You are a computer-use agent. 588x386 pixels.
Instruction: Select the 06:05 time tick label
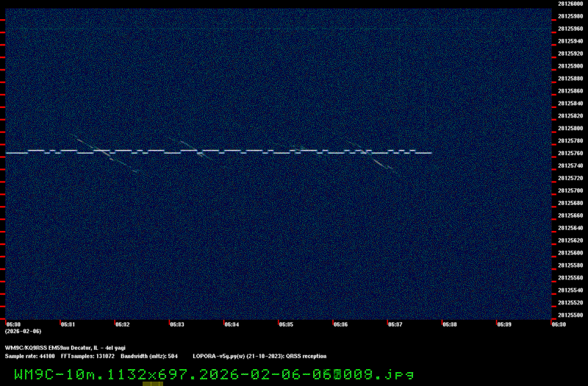(286, 324)
